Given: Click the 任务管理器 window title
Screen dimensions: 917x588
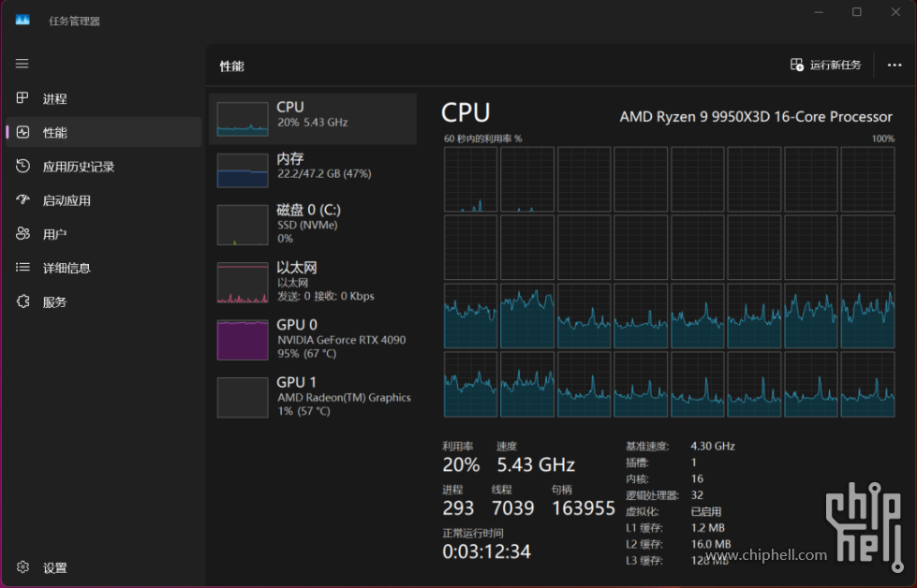Looking at the screenshot, I should click(x=74, y=21).
